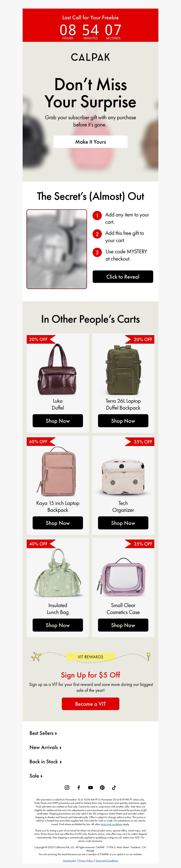
Task: Click the Click to Reveal button
Action: click(123, 277)
